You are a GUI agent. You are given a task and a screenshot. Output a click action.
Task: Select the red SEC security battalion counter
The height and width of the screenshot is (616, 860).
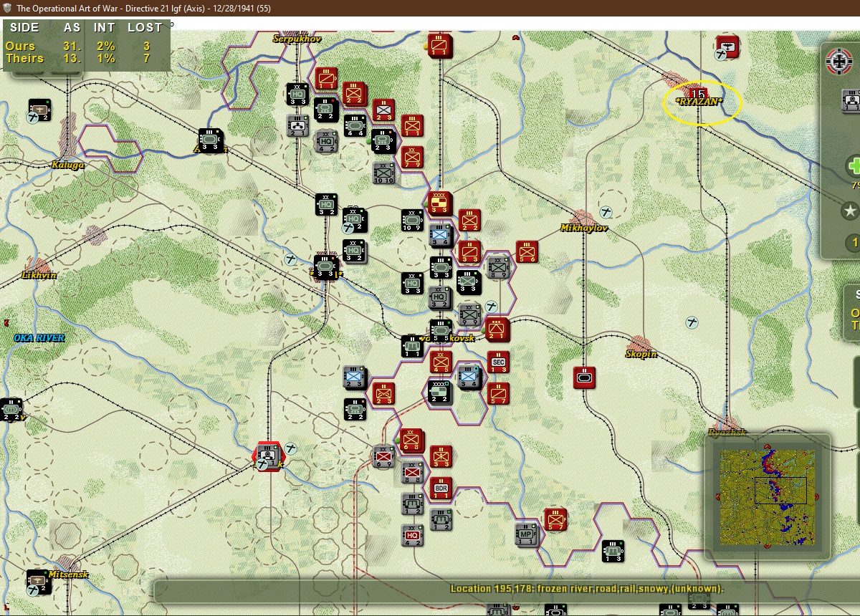498,362
